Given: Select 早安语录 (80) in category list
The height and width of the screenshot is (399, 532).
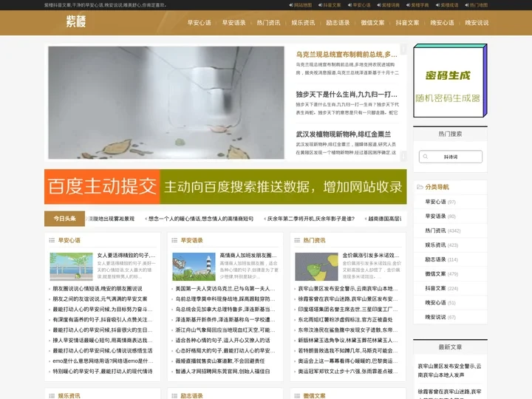Looking at the screenshot, I should tap(440, 216).
